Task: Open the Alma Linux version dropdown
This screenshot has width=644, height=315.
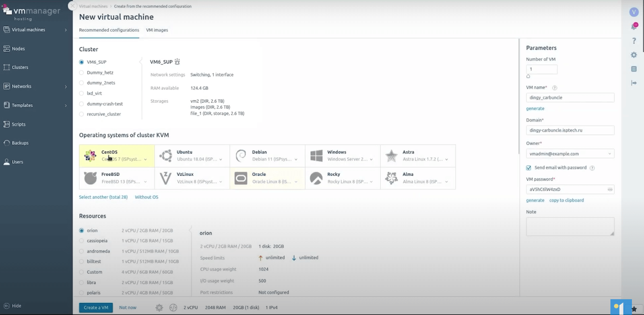Action: (x=446, y=182)
